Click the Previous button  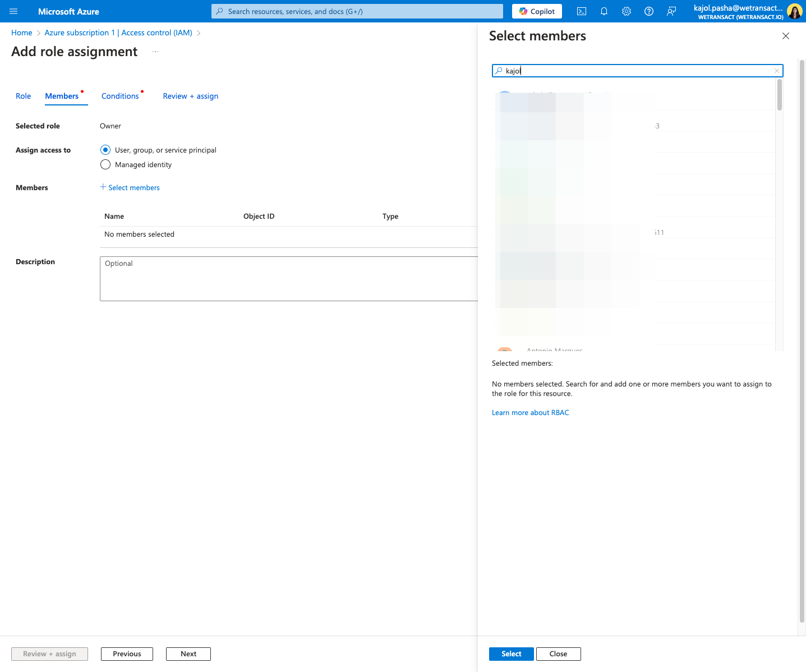(x=127, y=654)
